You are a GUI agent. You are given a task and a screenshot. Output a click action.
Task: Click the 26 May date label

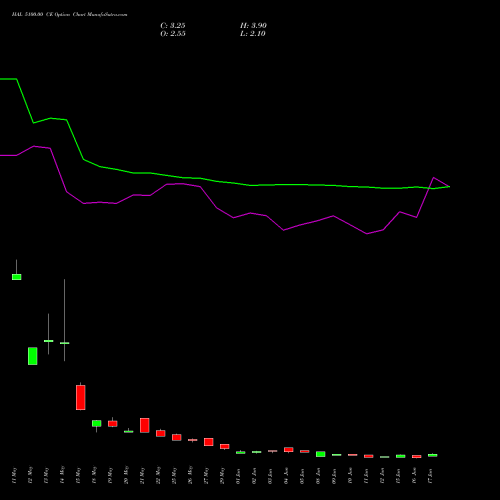[190, 475]
